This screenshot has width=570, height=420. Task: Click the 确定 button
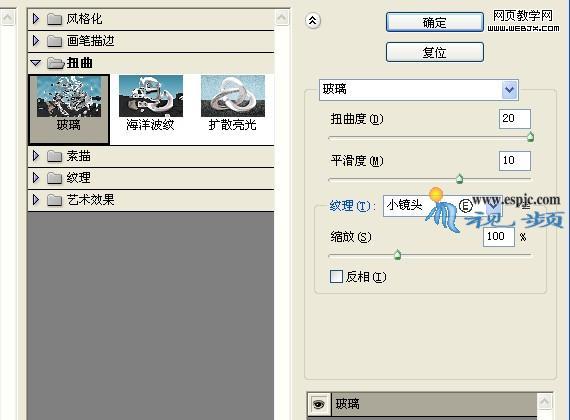(x=435, y=22)
